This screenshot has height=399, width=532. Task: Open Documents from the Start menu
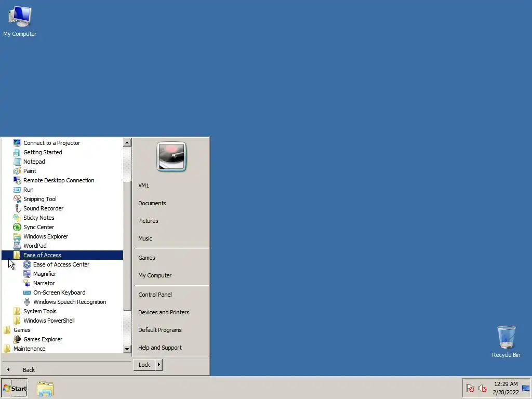pos(171,203)
